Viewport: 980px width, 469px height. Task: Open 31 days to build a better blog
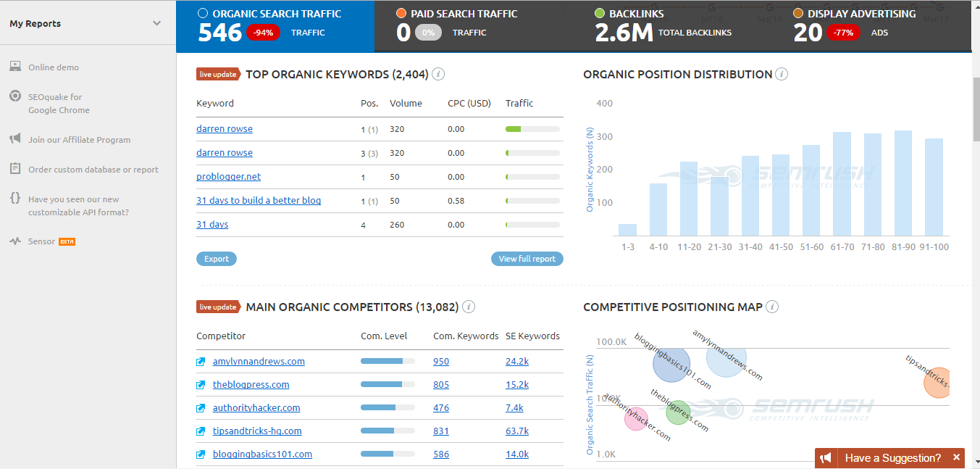(x=259, y=201)
